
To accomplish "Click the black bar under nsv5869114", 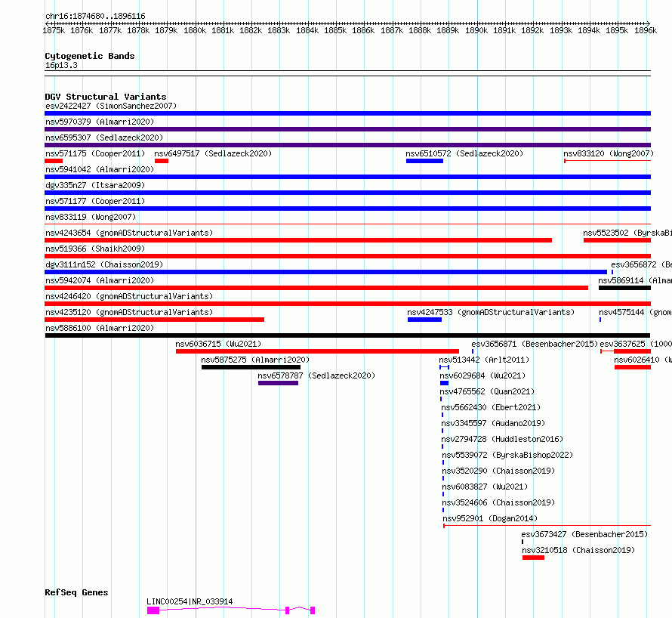I will pos(625,288).
